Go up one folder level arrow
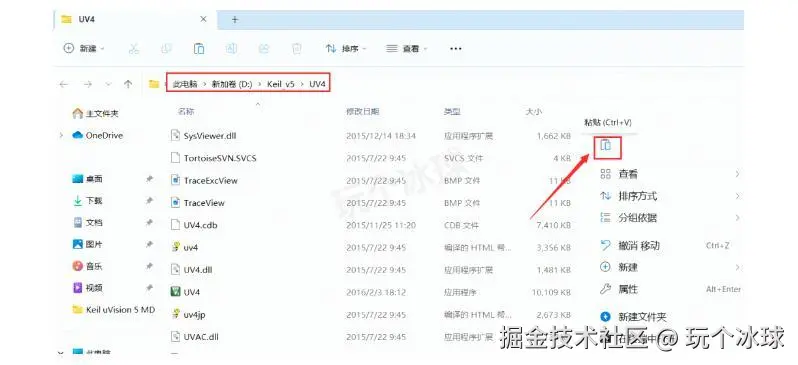This screenshot has height=365, width=798. [128, 84]
